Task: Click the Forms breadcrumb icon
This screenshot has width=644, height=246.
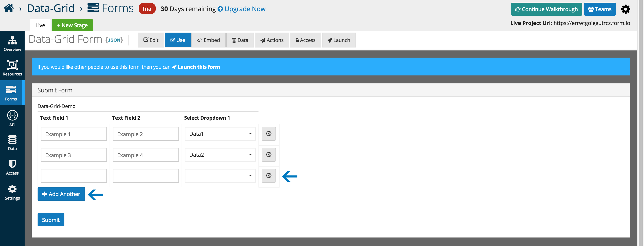Action: [93, 8]
